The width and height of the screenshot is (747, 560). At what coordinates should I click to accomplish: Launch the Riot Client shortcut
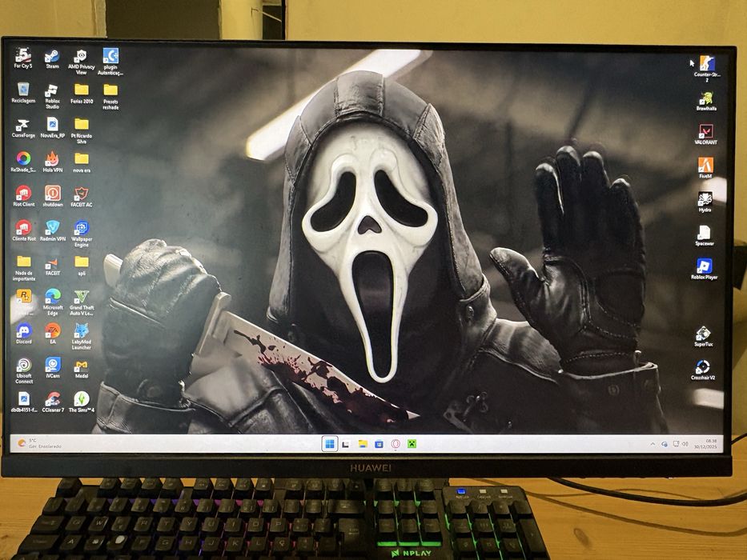(23, 196)
